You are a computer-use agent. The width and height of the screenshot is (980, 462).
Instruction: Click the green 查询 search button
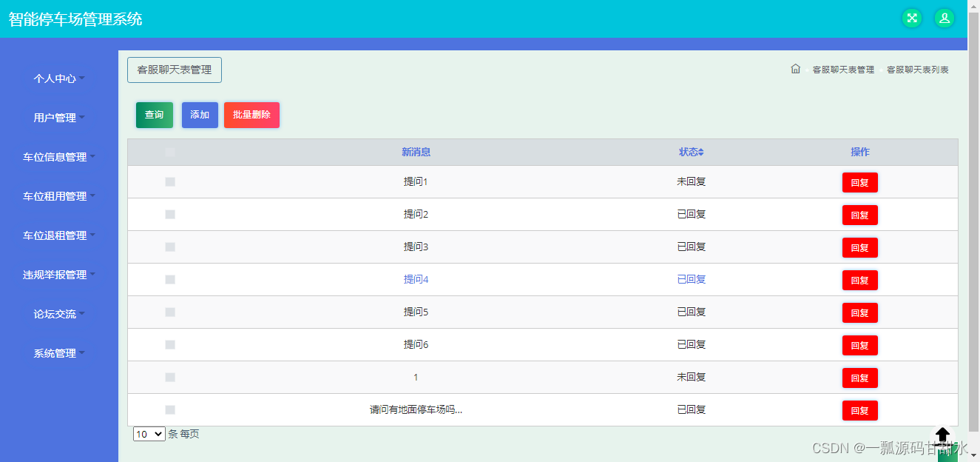[154, 115]
